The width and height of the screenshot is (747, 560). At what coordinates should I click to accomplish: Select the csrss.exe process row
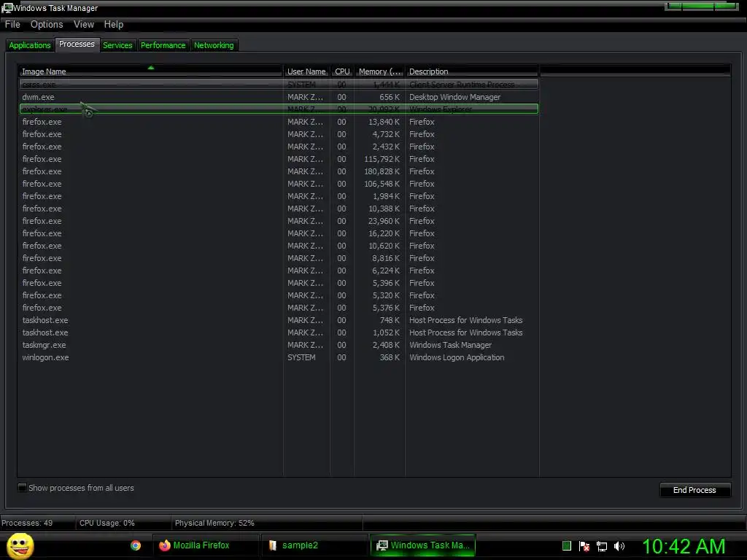[x=279, y=85]
